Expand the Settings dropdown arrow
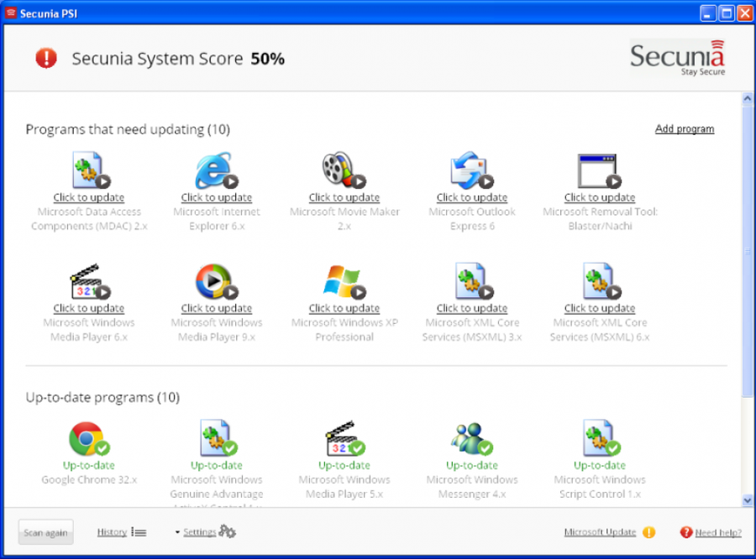This screenshot has width=756, height=559. [177, 532]
